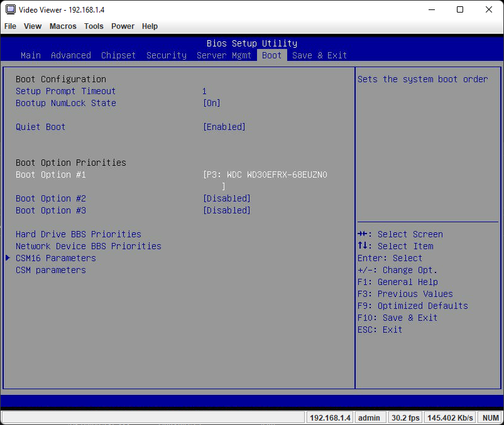
Task: Click the 145.402 Kb/s bandwidth entry
Action: point(450,417)
